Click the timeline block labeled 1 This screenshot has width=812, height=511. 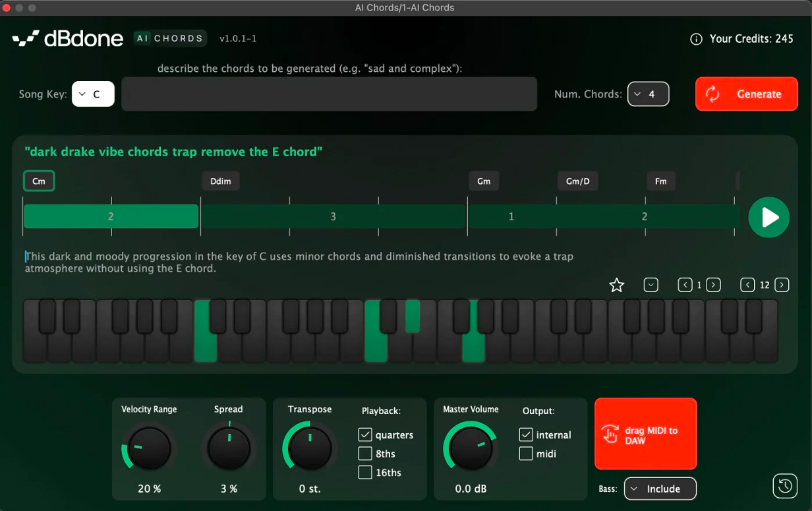click(x=511, y=216)
